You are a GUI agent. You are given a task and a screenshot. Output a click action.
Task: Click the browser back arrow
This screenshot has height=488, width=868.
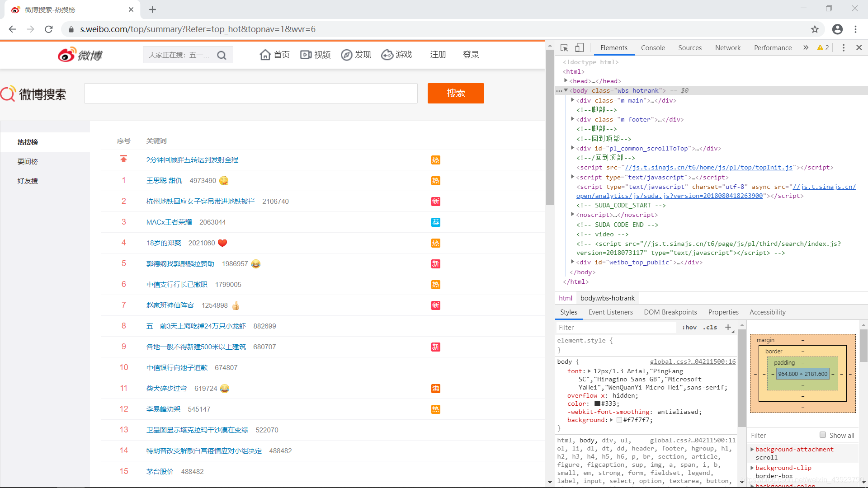pyautogui.click(x=12, y=29)
